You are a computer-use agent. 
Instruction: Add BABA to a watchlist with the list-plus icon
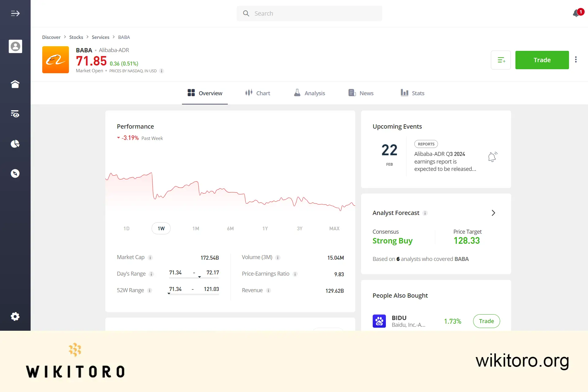click(501, 60)
